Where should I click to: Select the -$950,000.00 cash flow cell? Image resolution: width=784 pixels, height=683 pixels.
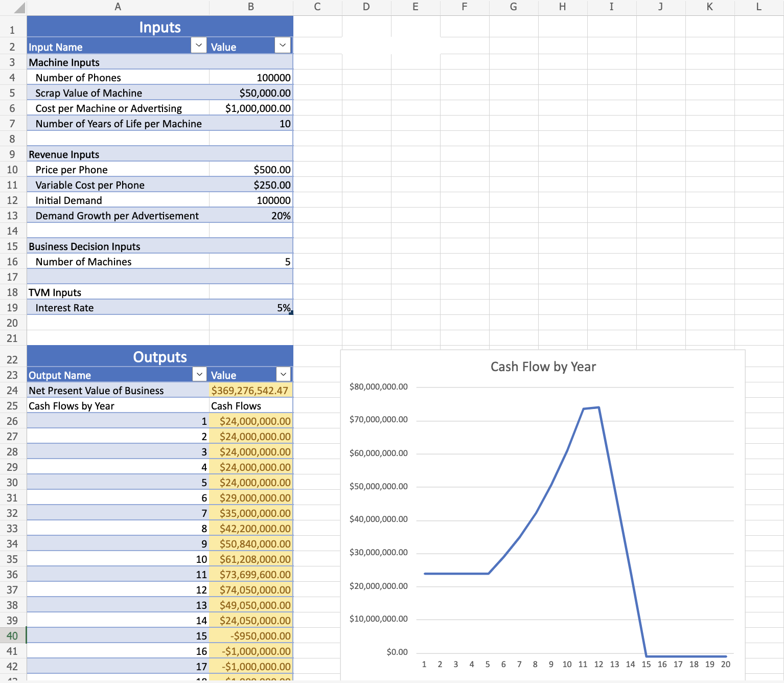coord(251,635)
